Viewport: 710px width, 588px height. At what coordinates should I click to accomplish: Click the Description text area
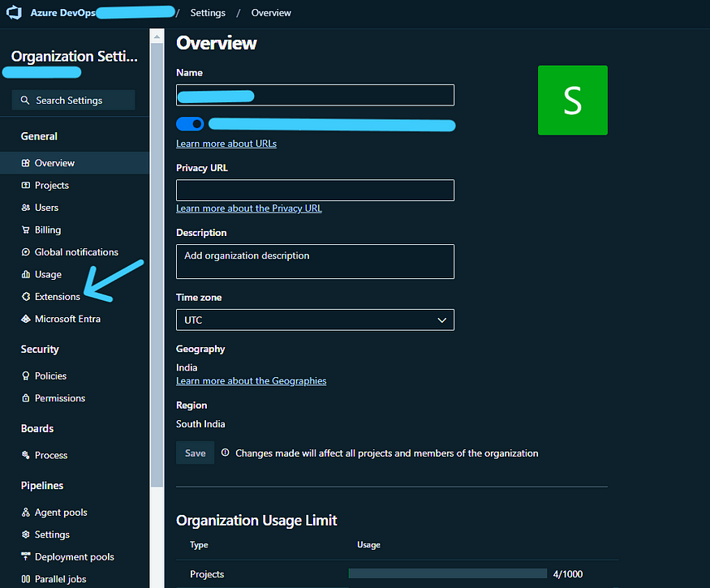[x=315, y=262]
